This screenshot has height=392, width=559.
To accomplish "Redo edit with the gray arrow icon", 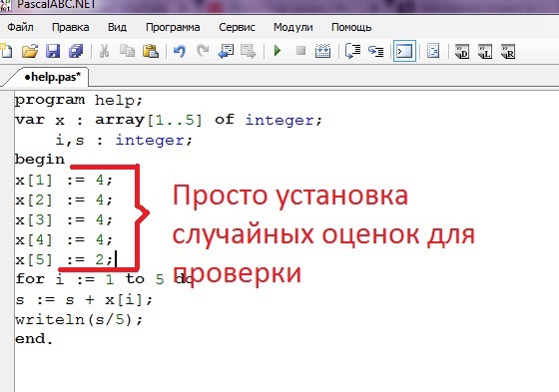I will click(203, 51).
